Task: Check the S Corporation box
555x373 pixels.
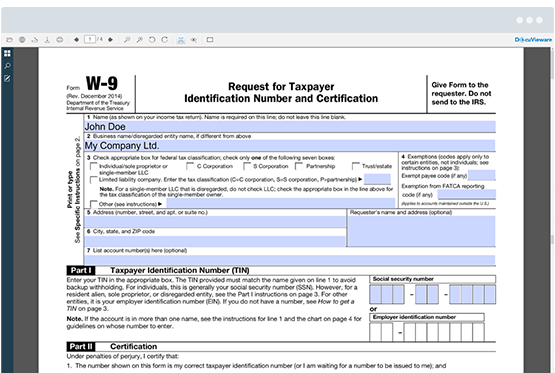Action: click(247, 166)
